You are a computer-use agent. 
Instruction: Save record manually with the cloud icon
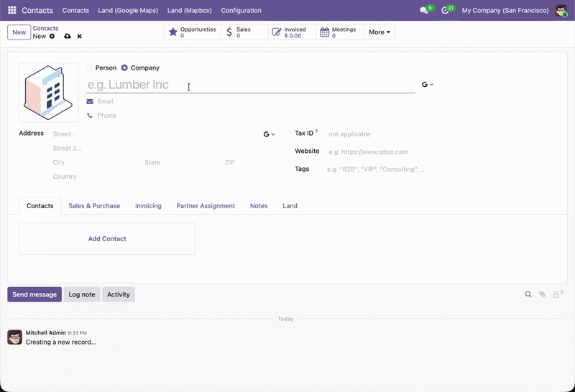(x=68, y=37)
